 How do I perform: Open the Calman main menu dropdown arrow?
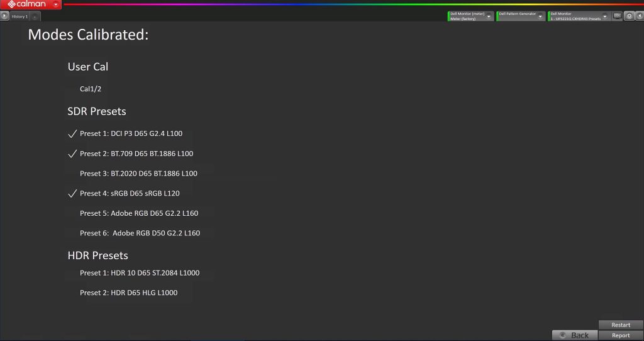(56, 4)
